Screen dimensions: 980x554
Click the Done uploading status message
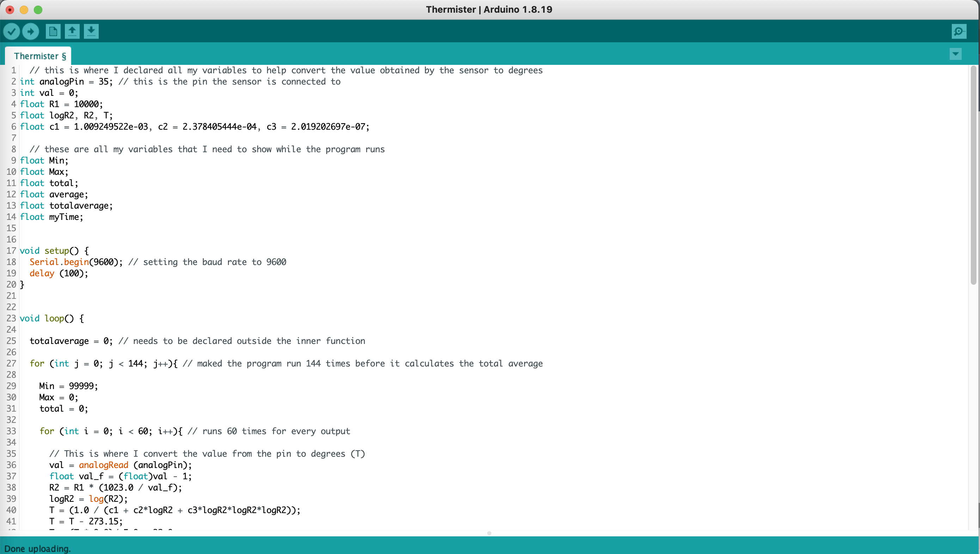coord(38,548)
